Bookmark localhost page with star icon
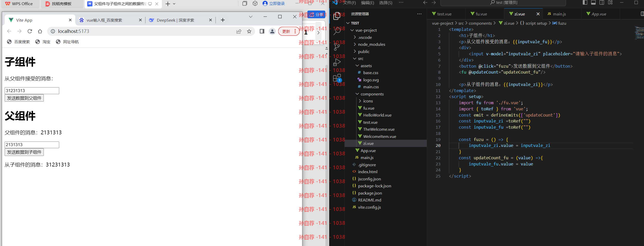The width and height of the screenshot is (644, 246). (249, 31)
